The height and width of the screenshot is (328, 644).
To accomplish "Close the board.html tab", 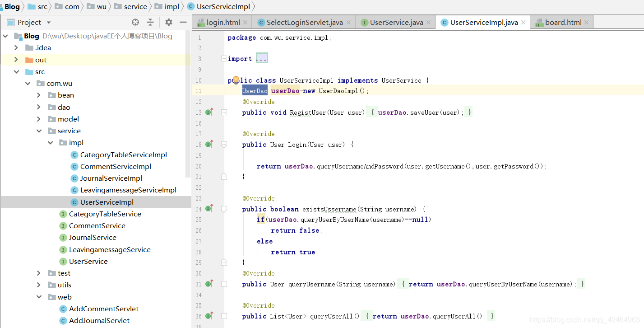I will tap(586, 22).
